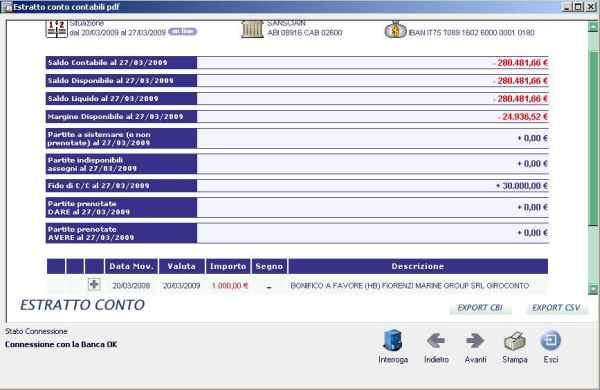Click the calendar Situazione icon
Image resolution: width=600 pixels, height=390 pixels.
57,29
